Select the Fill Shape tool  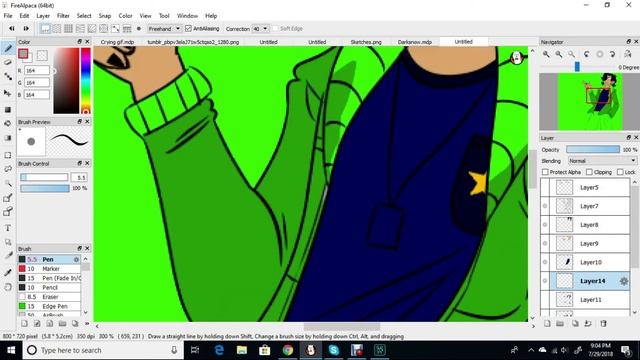[x=8, y=110]
